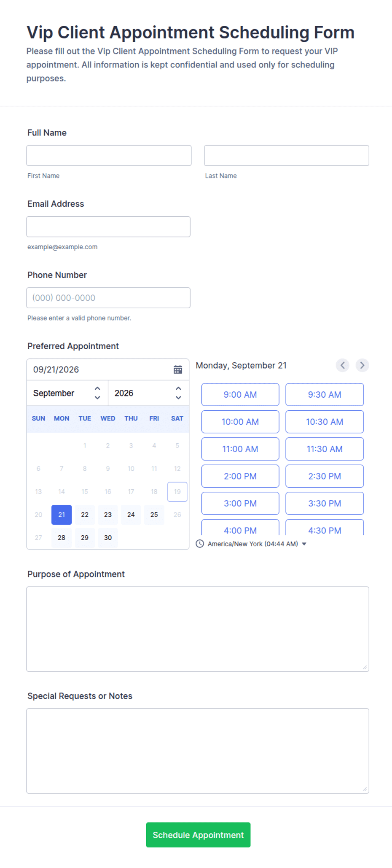
Task: Choose September 25 on the calendar
Action: pos(154,515)
